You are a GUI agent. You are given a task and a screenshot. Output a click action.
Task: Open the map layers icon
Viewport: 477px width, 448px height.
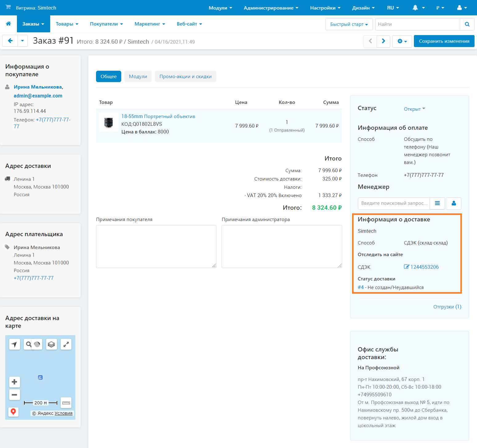[51, 344]
